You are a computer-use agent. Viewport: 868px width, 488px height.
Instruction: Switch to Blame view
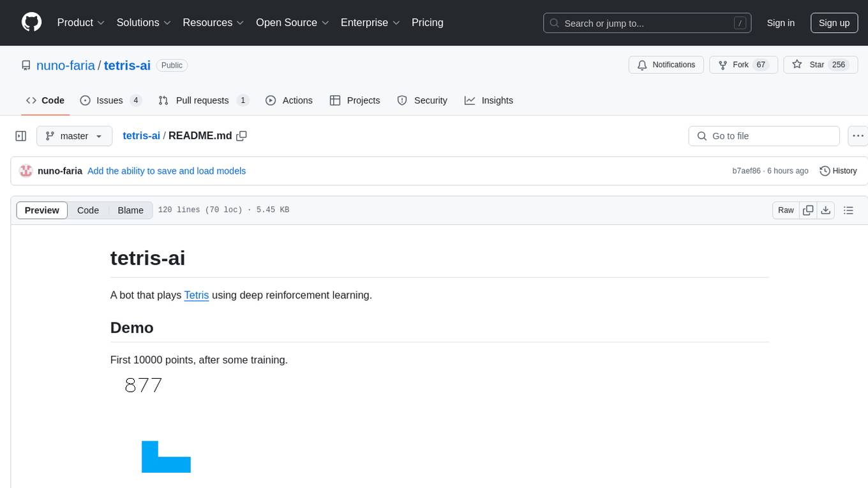131,210
